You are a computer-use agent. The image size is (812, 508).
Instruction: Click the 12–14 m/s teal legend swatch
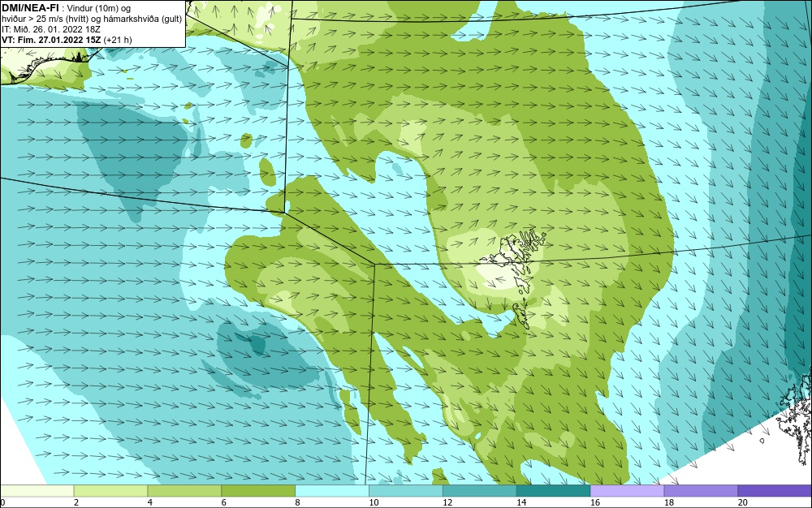click(480, 490)
